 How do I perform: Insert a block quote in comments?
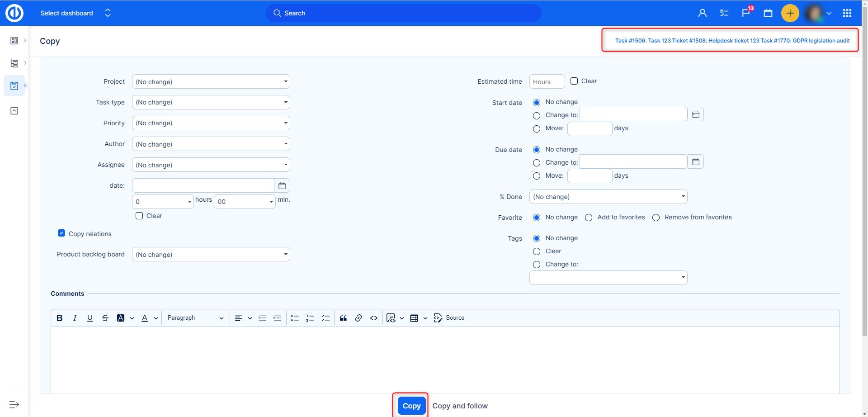coord(343,318)
